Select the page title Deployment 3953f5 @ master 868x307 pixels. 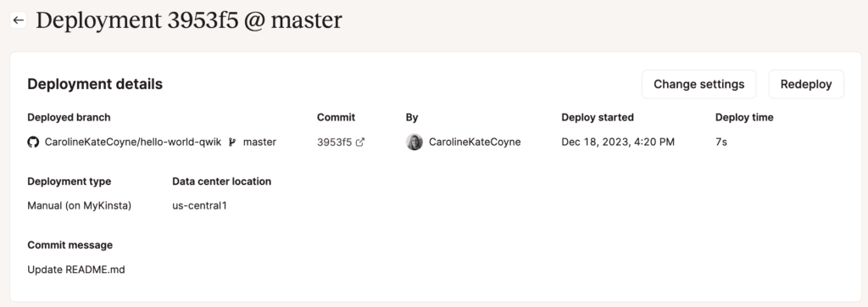click(x=189, y=20)
